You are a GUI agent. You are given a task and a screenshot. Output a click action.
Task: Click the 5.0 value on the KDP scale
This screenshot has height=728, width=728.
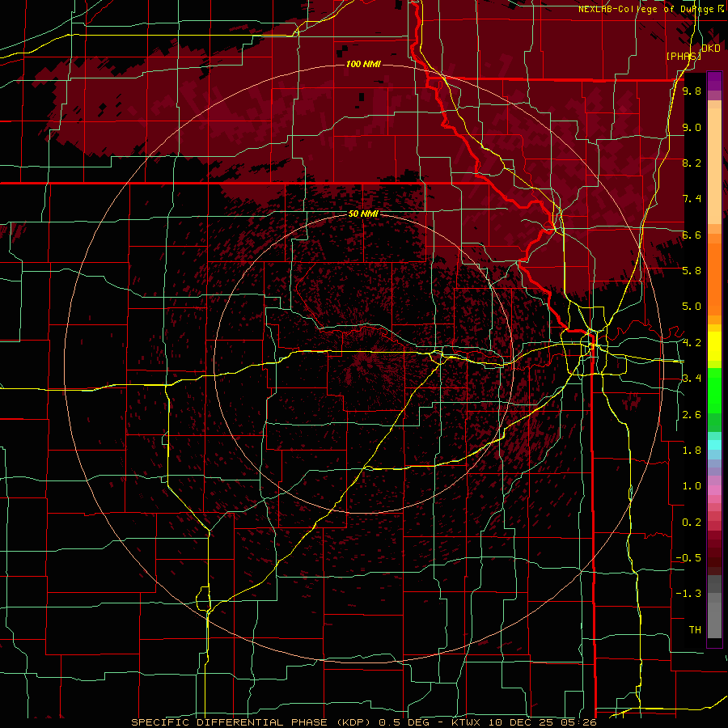pos(692,307)
